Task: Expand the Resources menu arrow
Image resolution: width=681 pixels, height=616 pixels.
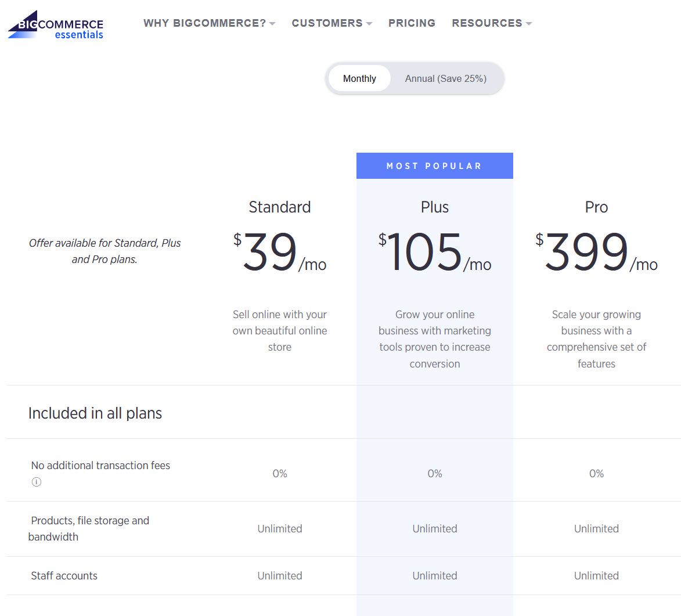Action: (528, 23)
